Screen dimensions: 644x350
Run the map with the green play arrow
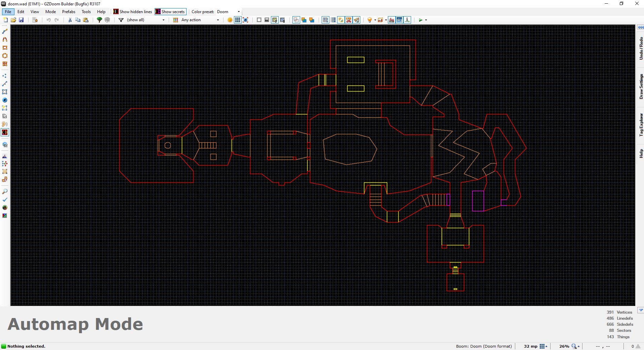[421, 20]
